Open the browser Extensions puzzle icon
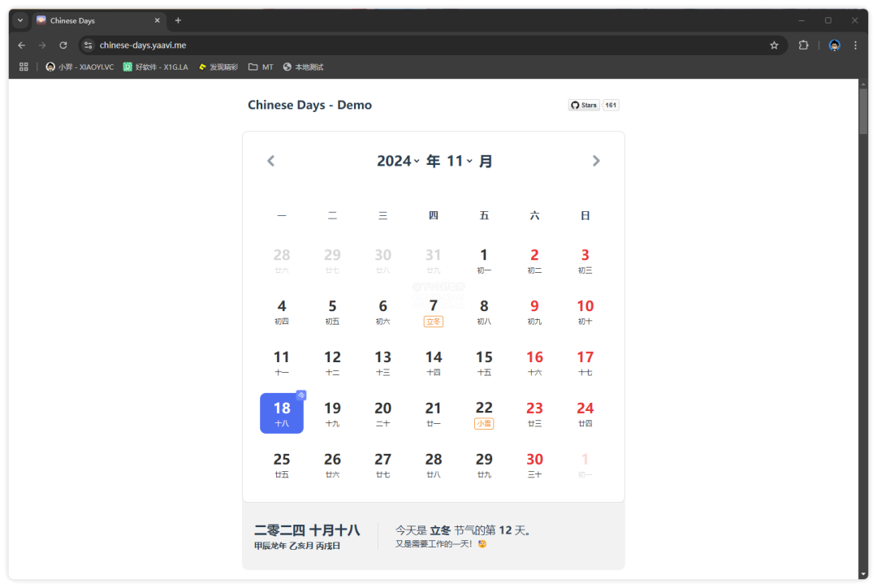Screen dimensions: 877x588 click(x=804, y=45)
